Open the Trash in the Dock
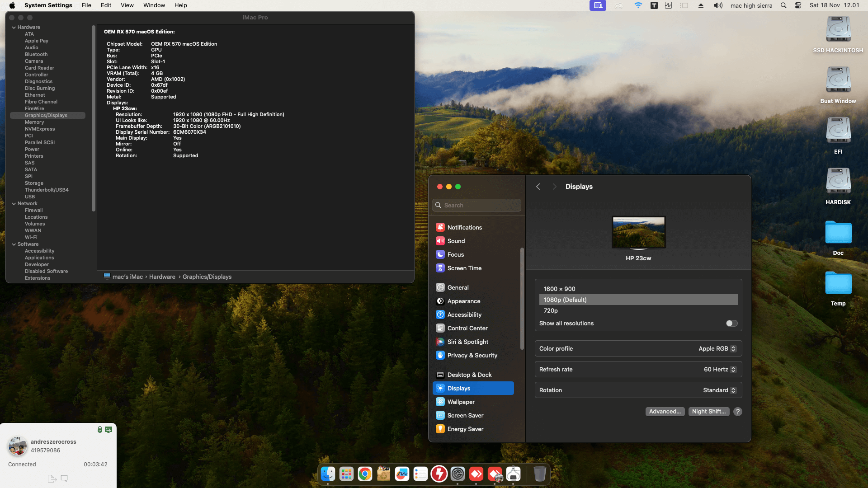868x488 pixels. [540, 474]
